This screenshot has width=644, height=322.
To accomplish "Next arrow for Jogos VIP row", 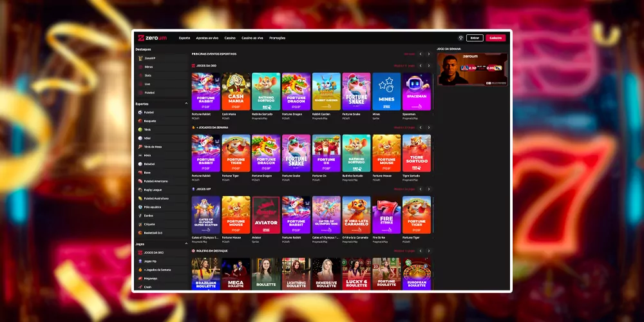I will click(429, 189).
